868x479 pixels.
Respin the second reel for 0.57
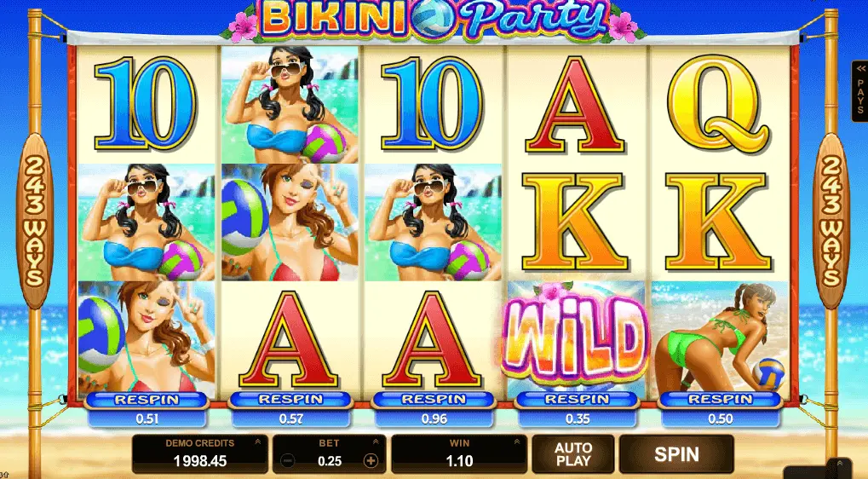[x=290, y=409]
